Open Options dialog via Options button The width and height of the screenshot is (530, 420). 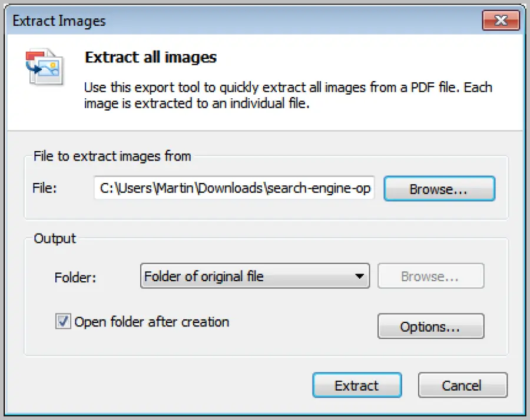[x=430, y=326]
